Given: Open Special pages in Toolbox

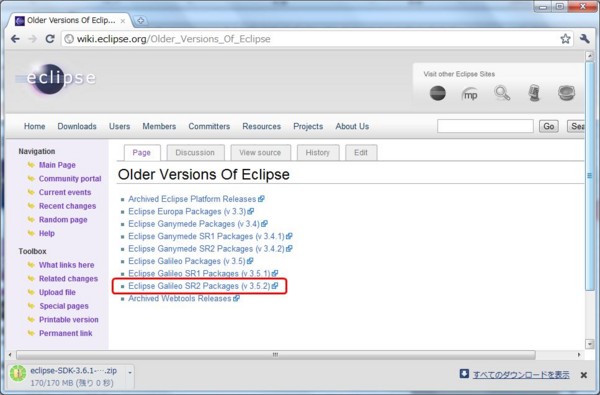Looking at the screenshot, I should pyautogui.click(x=64, y=306).
